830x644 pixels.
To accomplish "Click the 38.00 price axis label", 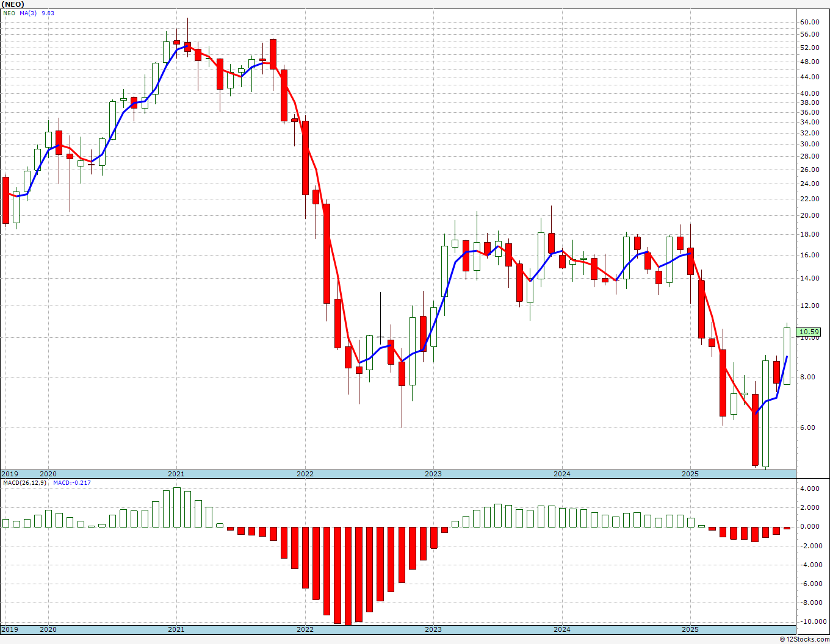I will (x=809, y=102).
